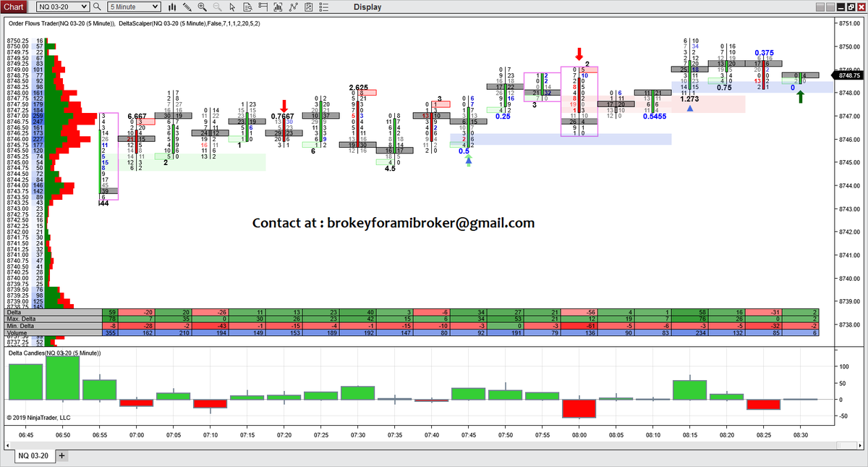
Task: Click the 100 label on delta panel axis
Action: (846, 366)
